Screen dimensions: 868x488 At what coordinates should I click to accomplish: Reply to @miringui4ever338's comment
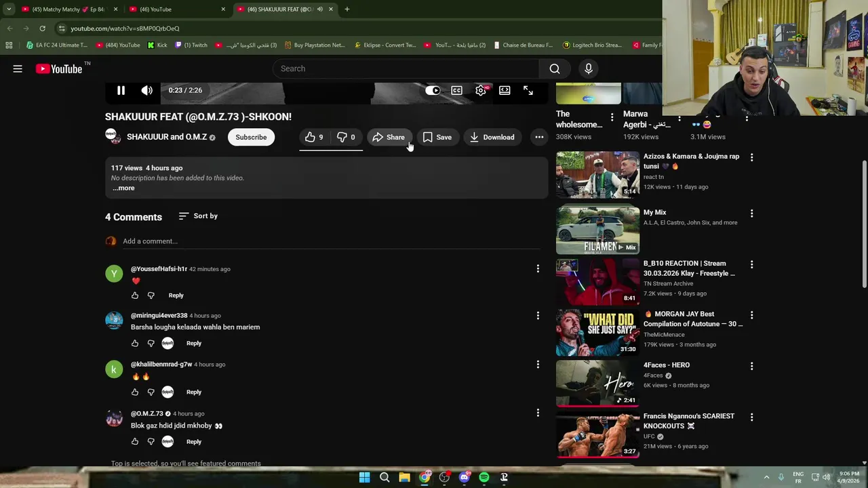point(194,343)
